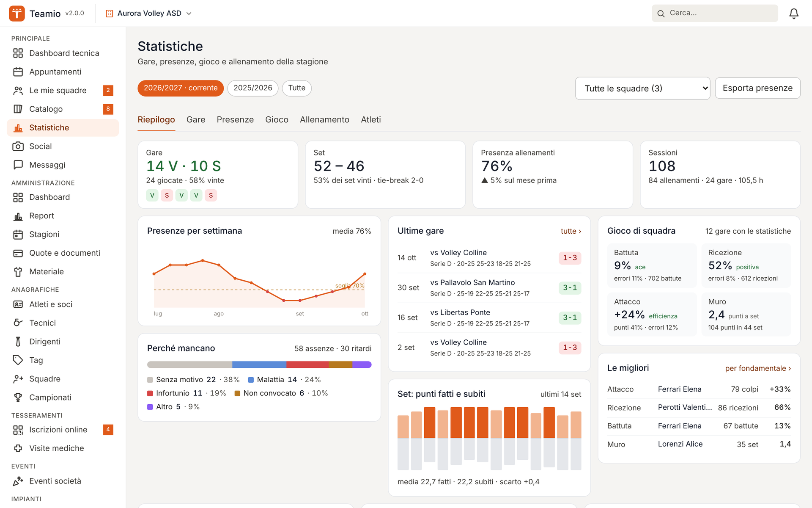Click Perotti Valenti... in the Ricezione row
Image resolution: width=812 pixels, height=508 pixels.
pos(685,407)
